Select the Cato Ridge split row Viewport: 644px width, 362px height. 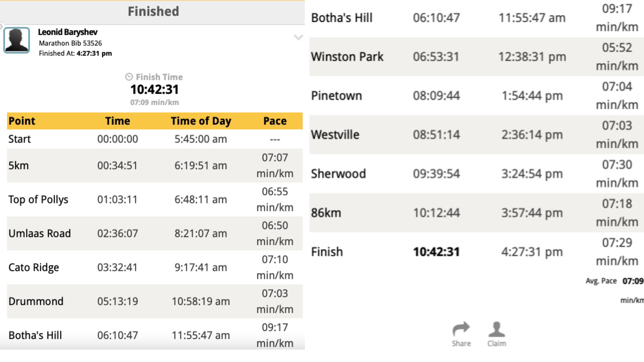pyautogui.click(x=155, y=267)
